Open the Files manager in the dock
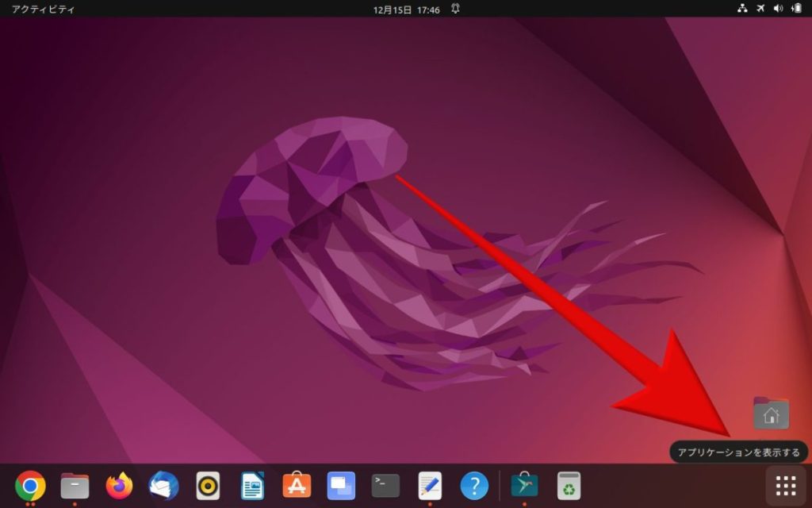 tap(75, 486)
